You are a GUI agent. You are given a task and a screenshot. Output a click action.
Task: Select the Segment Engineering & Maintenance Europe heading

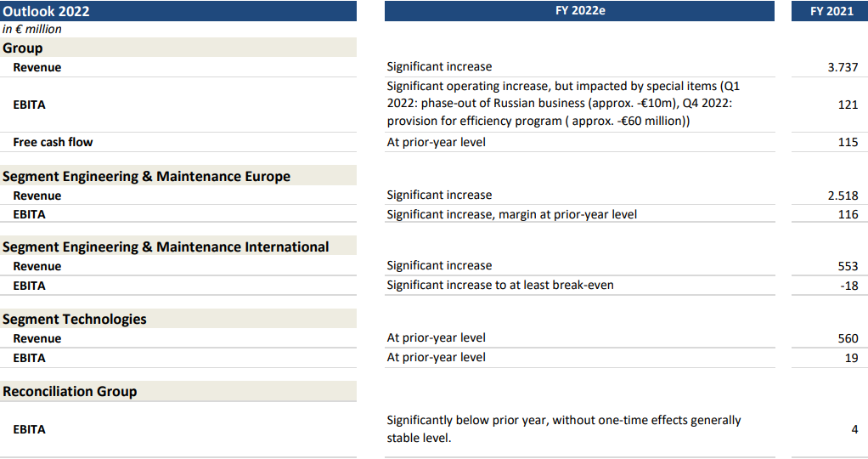tap(147, 176)
